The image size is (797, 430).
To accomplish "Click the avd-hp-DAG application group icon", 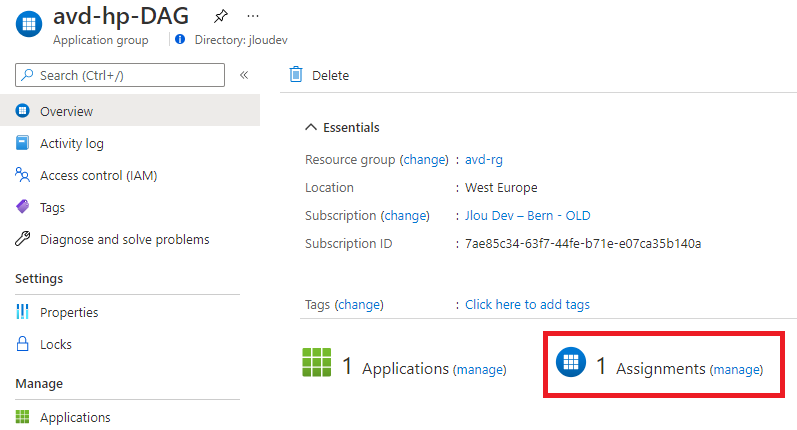I will click(x=29, y=24).
